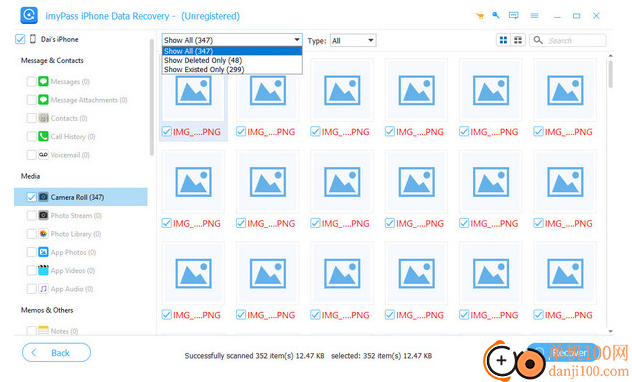Check the Contacts checkbox
Viewport: 632px width, 382px height.
(31, 118)
